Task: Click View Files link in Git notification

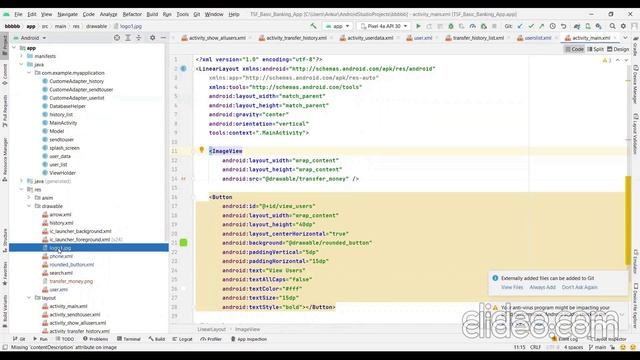Action: pos(512,287)
